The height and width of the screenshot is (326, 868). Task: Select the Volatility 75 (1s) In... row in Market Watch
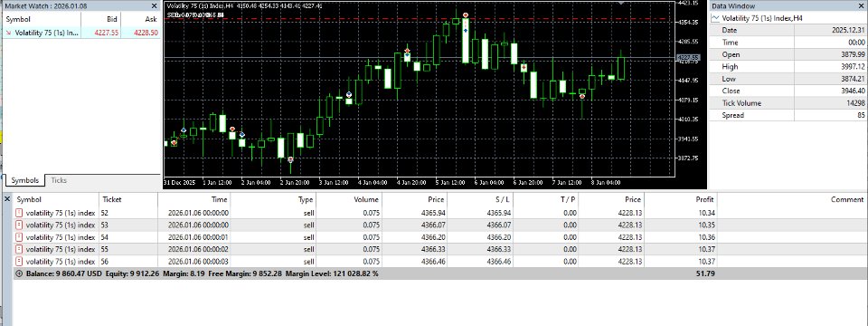click(81, 33)
